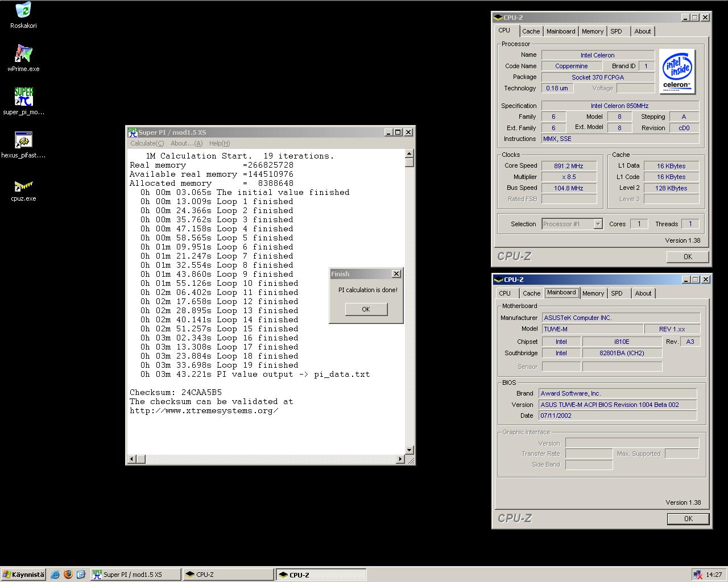This screenshot has width=728, height=582.
Task: Open the Käynnistä start menu
Action: (23, 575)
